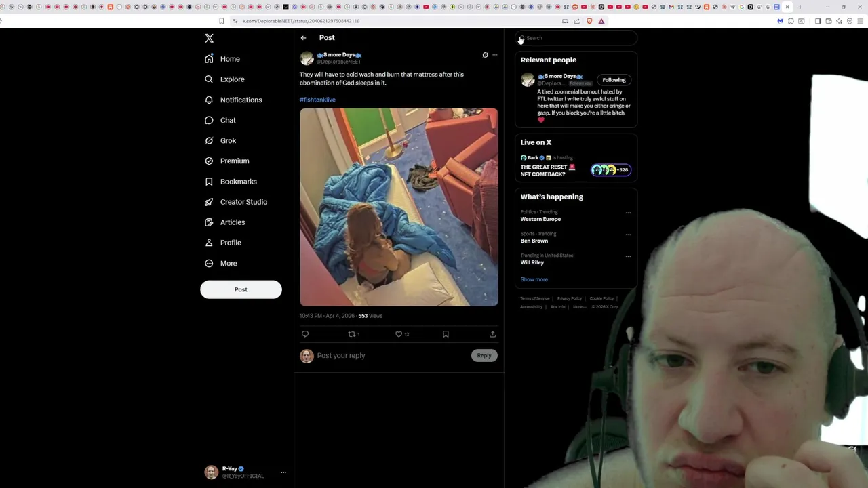This screenshot has height=488, width=868.
Task: Click the 553 Views count
Action: tap(370, 316)
